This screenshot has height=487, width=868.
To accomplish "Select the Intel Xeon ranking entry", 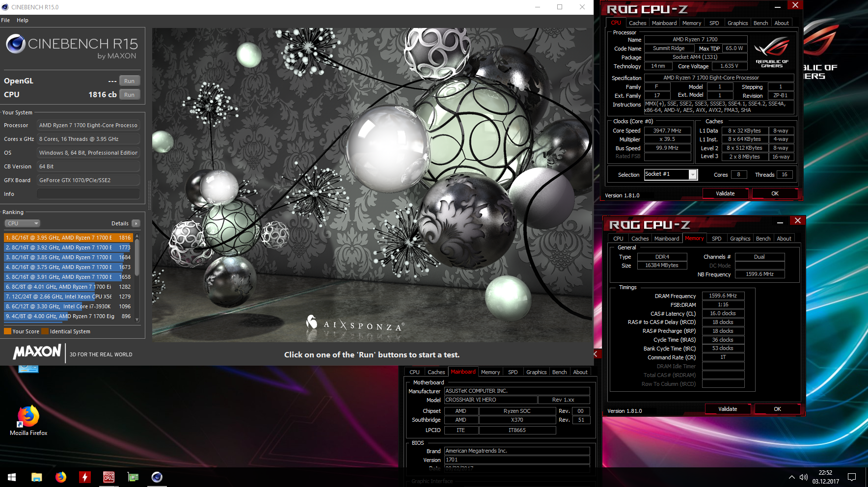I will click(x=68, y=297).
